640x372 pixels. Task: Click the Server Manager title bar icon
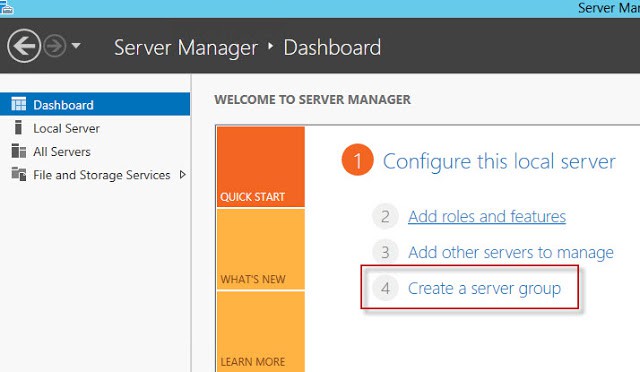tap(6, 8)
